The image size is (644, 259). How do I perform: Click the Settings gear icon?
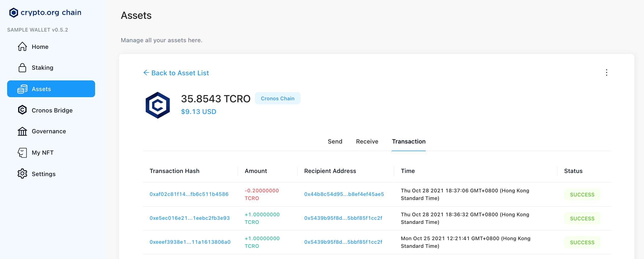click(22, 174)
